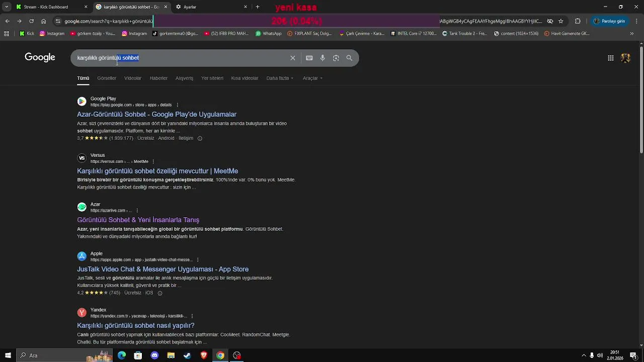Click the Windows taskbar Ara search box
The image size is (644, 362).
pyautogui.click(x=64, y=355)
